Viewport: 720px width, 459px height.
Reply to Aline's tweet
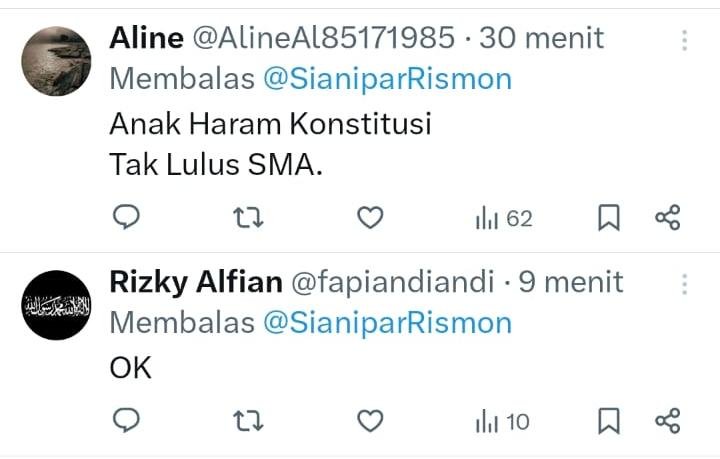click(126, 217)
